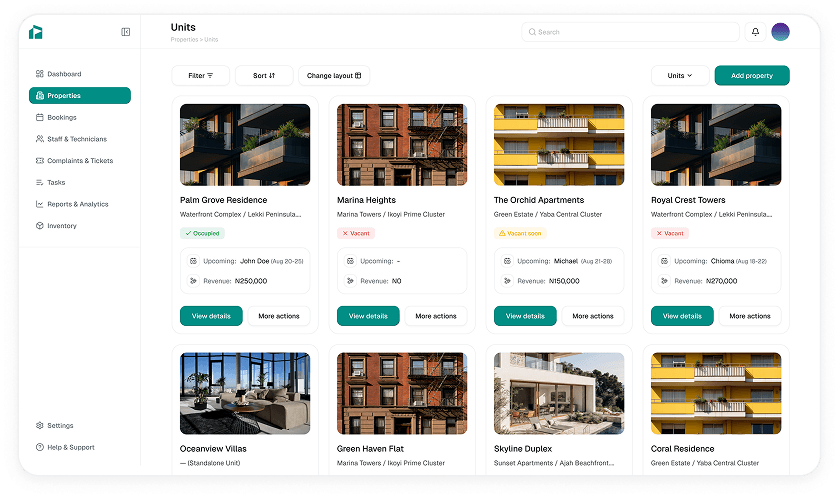Image resolution: width=839 pixels, height=498 pixels.
Task: Click Marina Heights upcoming booking icon
Action: click(350, 261)
